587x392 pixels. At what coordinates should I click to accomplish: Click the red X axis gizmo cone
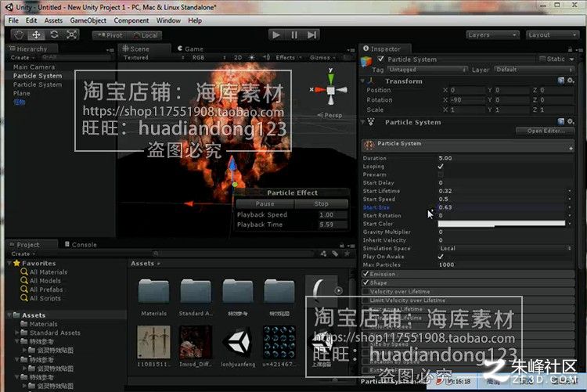pyautogui.click(x=319, y=90)
